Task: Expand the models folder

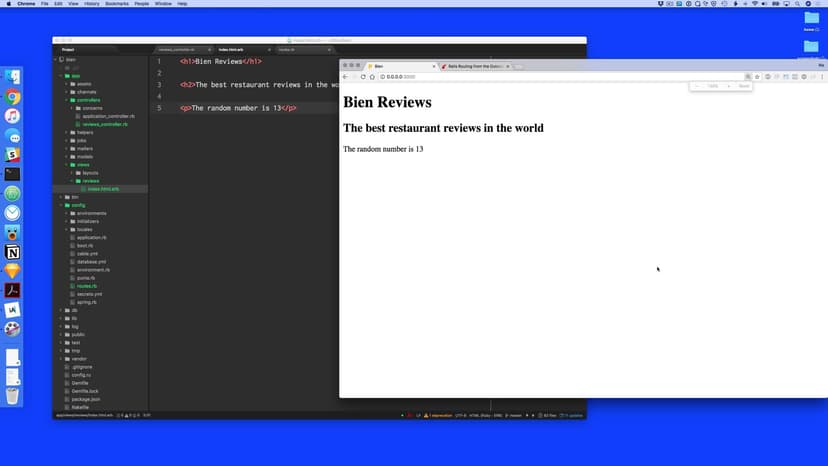Action: click(x=67, y=157)
